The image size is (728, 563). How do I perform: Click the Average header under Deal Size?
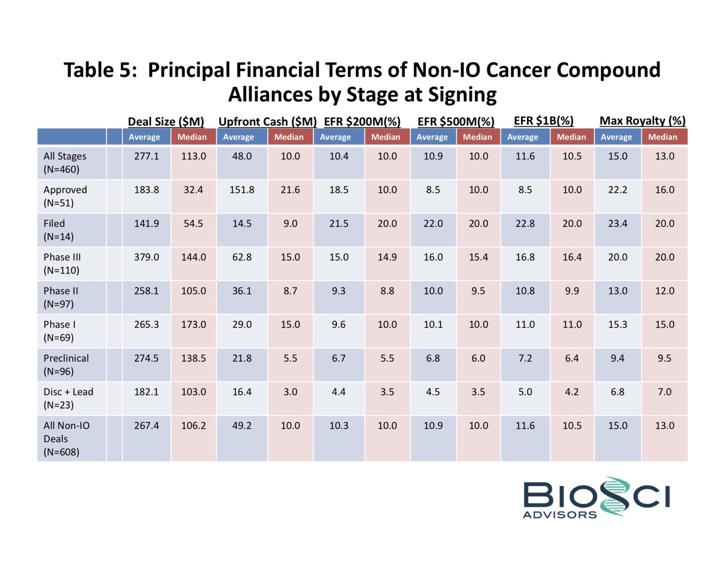tap(146, 137)
